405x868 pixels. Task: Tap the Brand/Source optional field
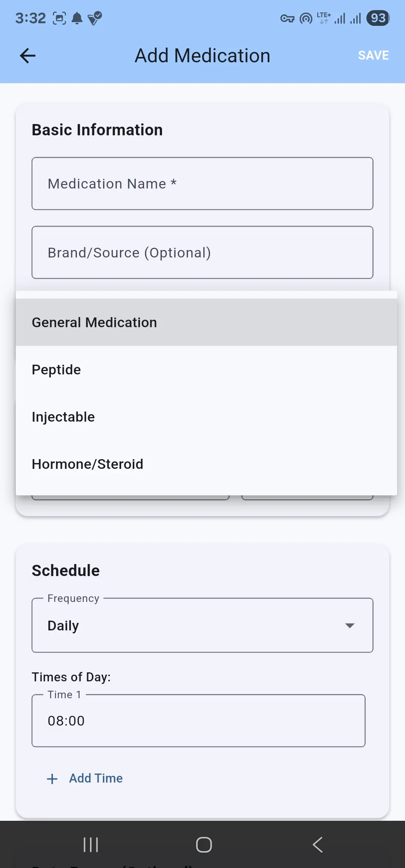[202, 253]
